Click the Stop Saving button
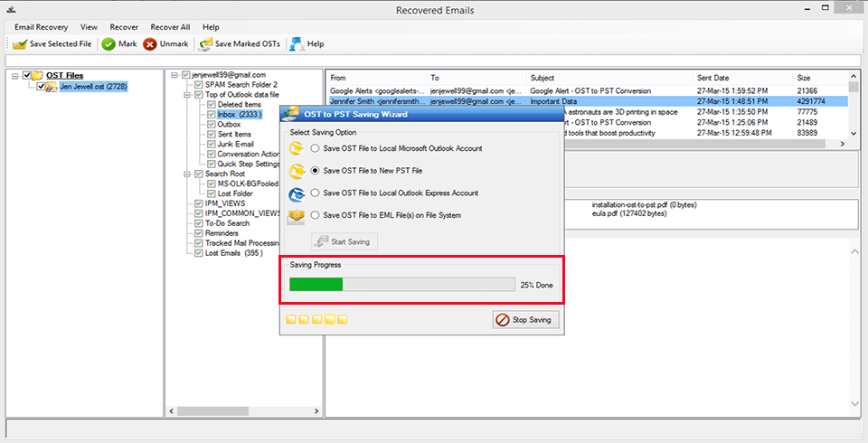 point(526,319)
